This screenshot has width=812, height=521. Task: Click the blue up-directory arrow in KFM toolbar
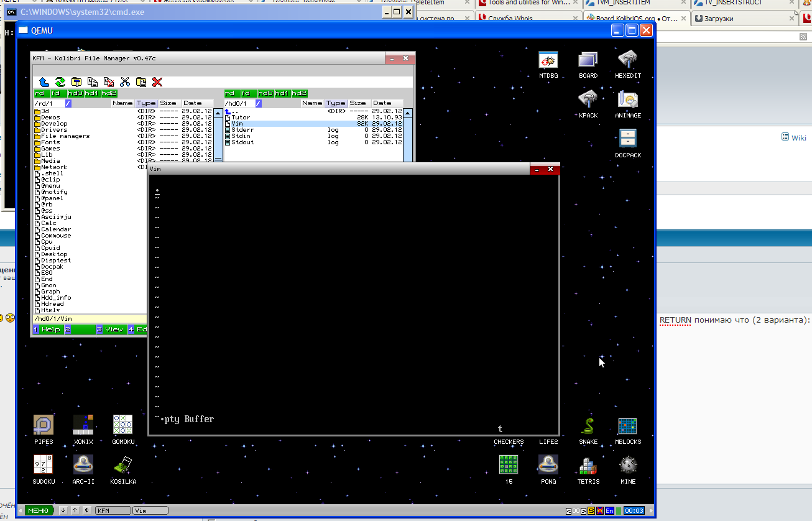(44, 82)
